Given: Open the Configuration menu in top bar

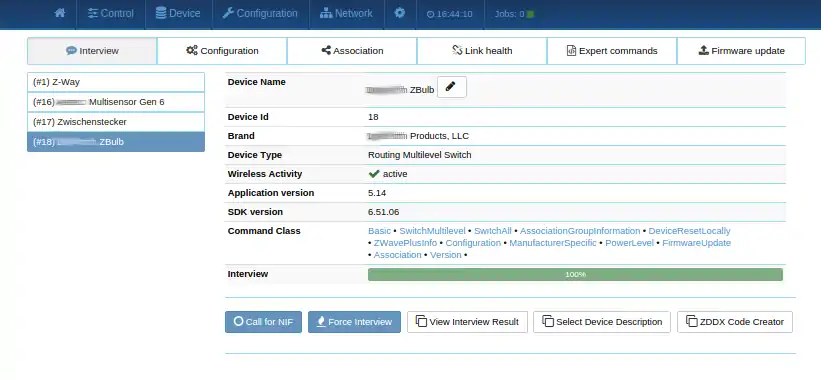Looking at the screenshot, I should pyautogui.click(x=260, y=14).
